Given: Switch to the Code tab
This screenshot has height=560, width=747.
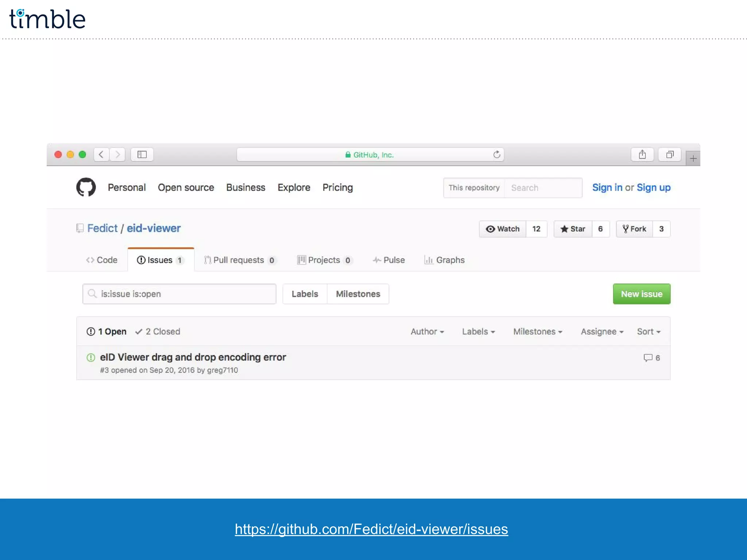Looking at the screenshot, I should click(x=102, y=260).
